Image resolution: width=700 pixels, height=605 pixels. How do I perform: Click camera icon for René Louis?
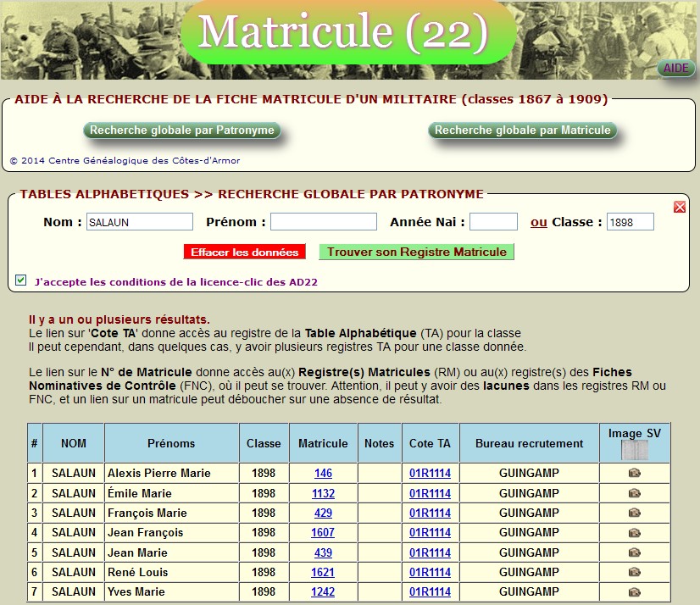634,572
